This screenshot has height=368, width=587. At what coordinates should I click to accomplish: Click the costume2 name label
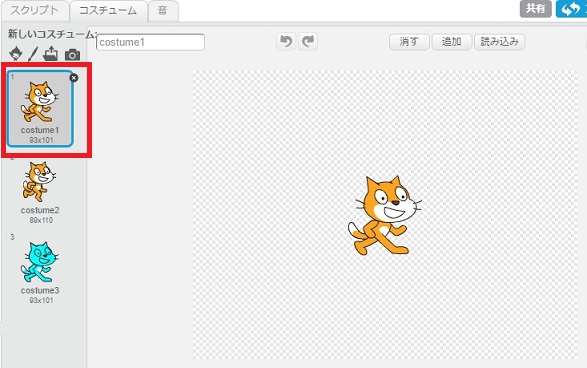click(x=40, y=210)
